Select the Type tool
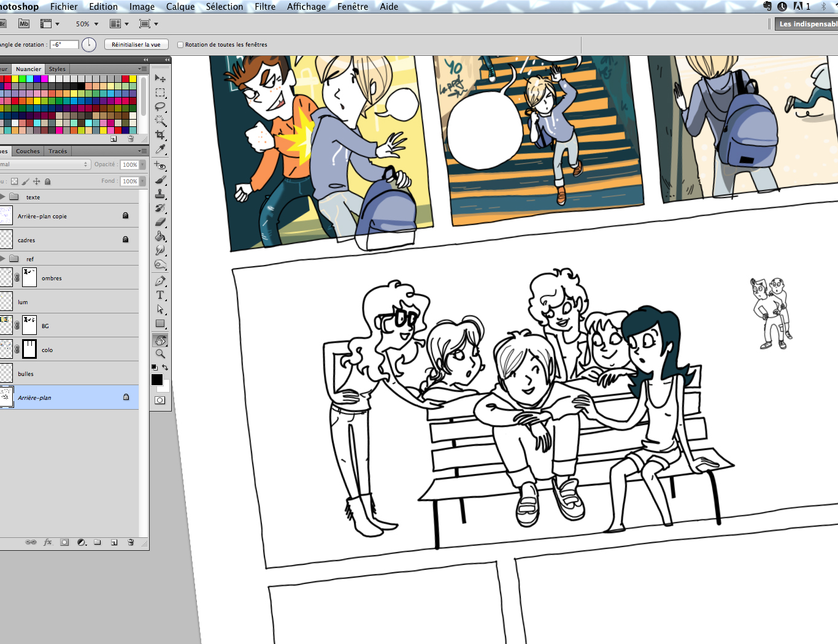The image size is (838, 644). [160, 295]
